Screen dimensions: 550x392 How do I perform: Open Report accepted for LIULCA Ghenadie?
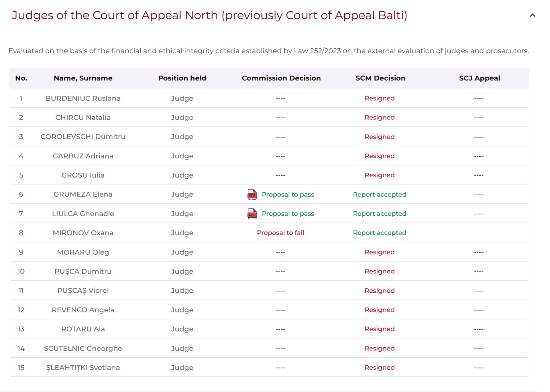point(379,214)
